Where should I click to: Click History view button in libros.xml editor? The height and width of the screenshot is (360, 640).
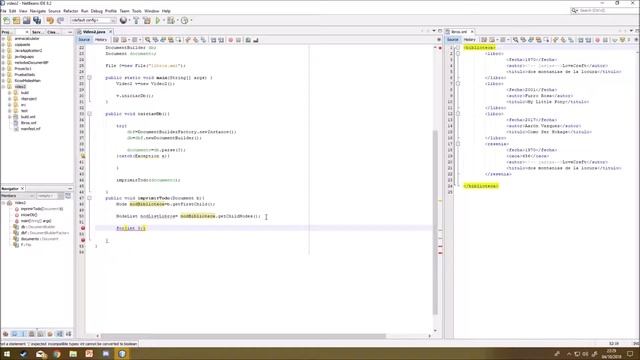click(470, 40)
